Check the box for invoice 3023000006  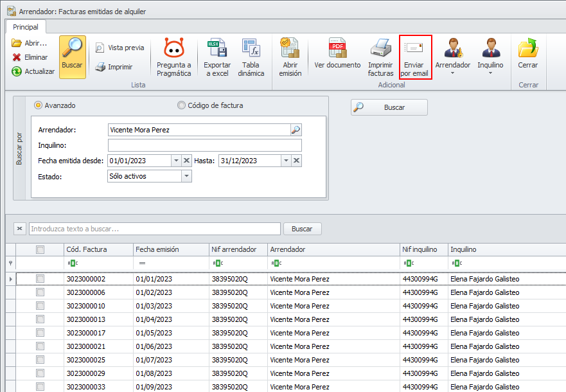click(x=40, y=292)
